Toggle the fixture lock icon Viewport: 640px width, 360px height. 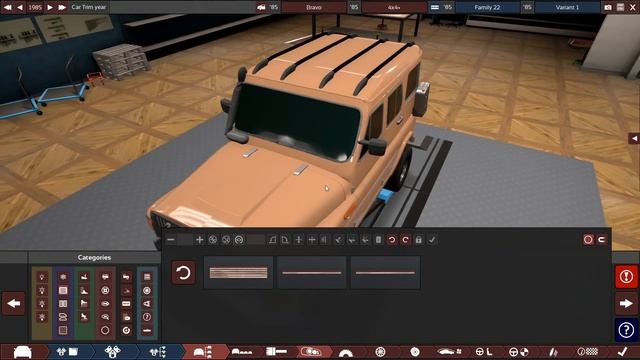[x=418, y=240]
